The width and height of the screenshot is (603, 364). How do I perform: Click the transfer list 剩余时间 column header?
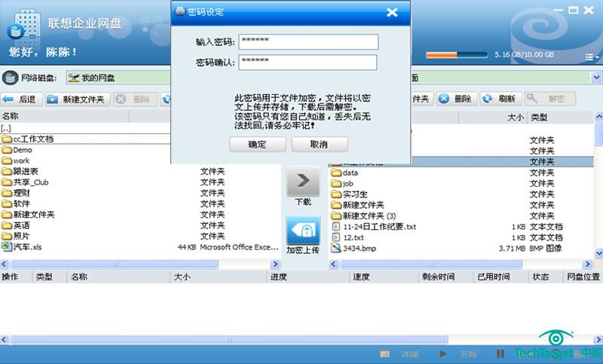point(445,277)
